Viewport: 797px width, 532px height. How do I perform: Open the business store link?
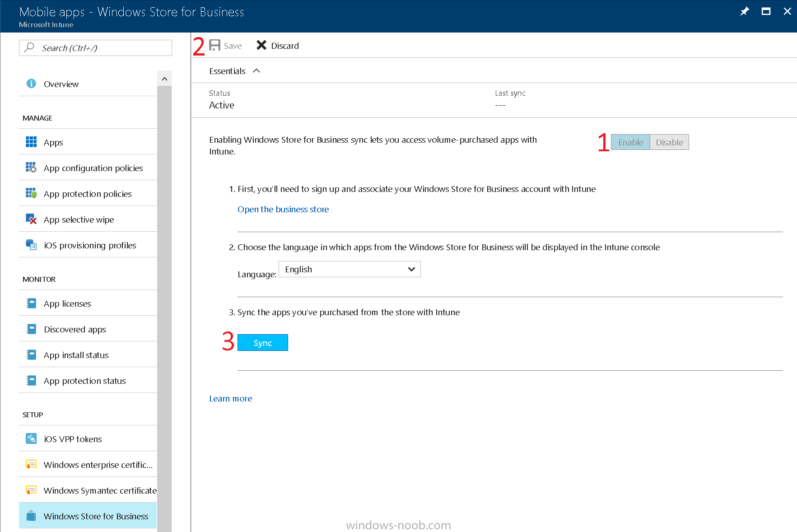tap(283, 209)
